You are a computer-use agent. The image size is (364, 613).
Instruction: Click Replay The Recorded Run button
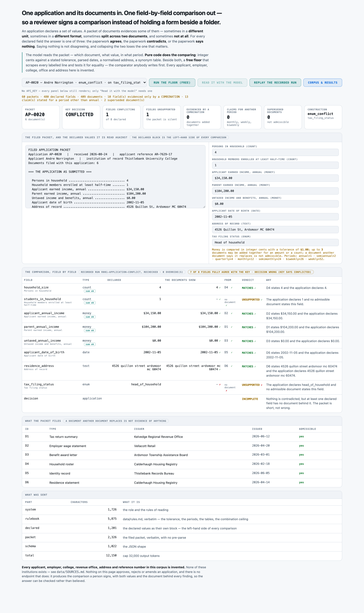tap(275, 82)
